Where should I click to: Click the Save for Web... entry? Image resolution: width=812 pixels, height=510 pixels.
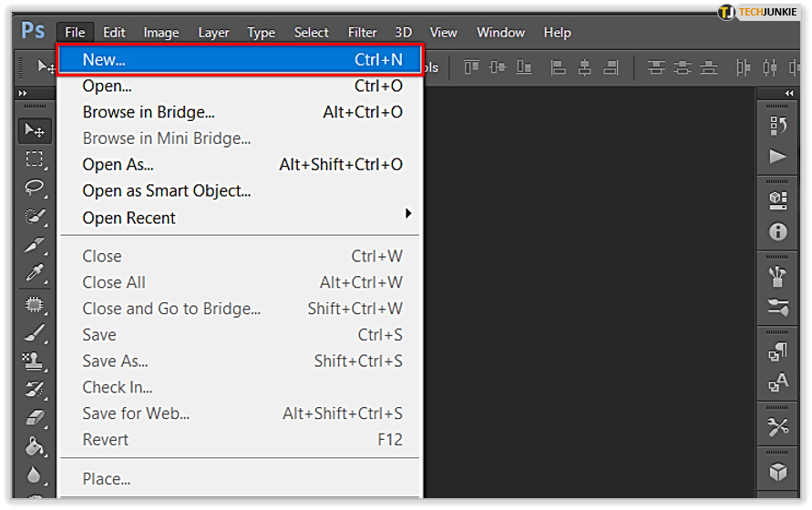point(241,413)
